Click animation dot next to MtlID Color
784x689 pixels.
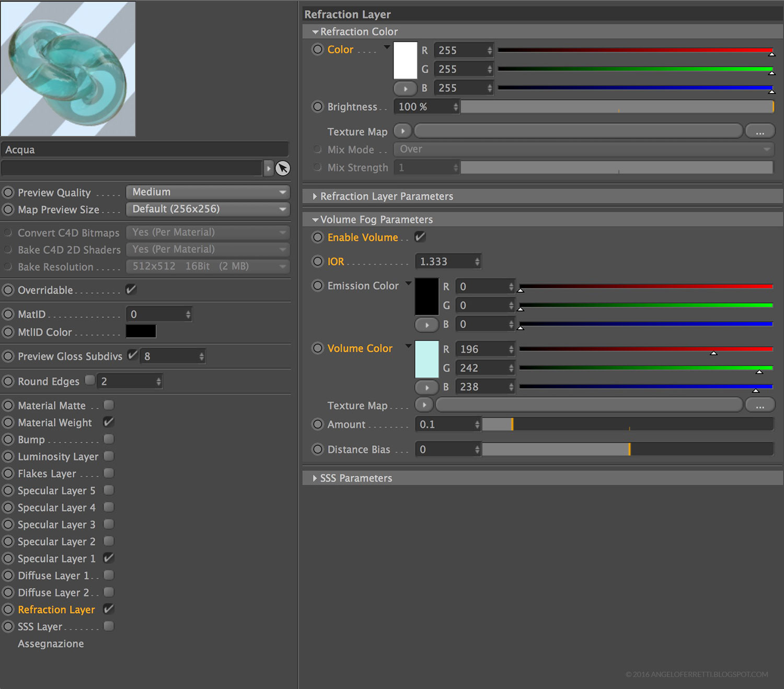pos(8,332)
